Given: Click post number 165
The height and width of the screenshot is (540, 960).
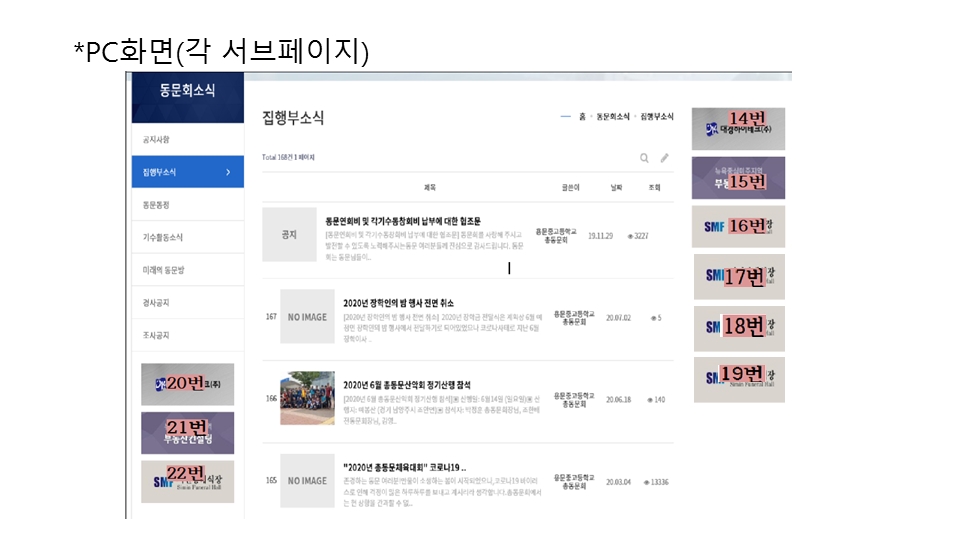Looking at the screenshot, I should coord(271,481).
